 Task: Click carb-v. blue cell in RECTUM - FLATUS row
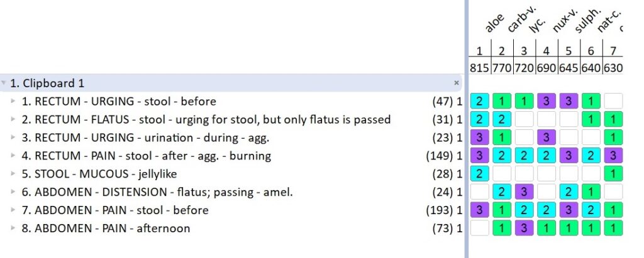501,119
